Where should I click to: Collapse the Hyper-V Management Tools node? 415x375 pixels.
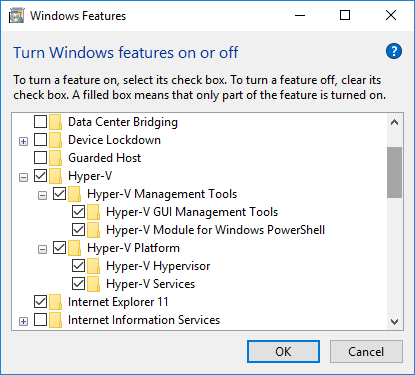[x=42, y=195]
